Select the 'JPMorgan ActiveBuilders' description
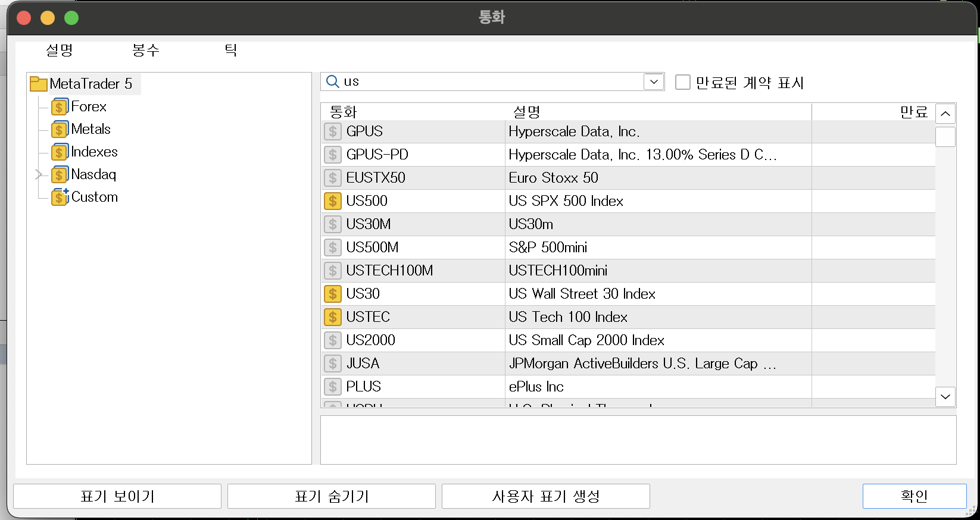This screenshot has height=520, width=980. click(642, 364)
